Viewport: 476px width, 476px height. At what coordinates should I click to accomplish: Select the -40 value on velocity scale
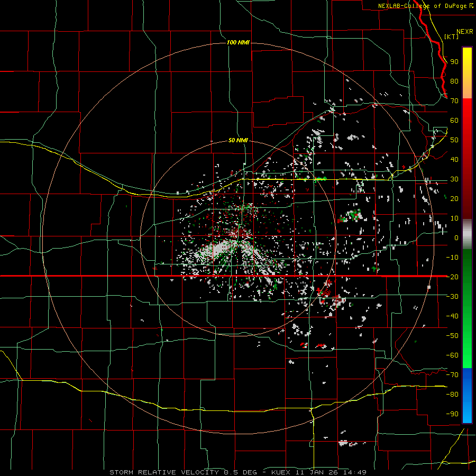point(452,316)
